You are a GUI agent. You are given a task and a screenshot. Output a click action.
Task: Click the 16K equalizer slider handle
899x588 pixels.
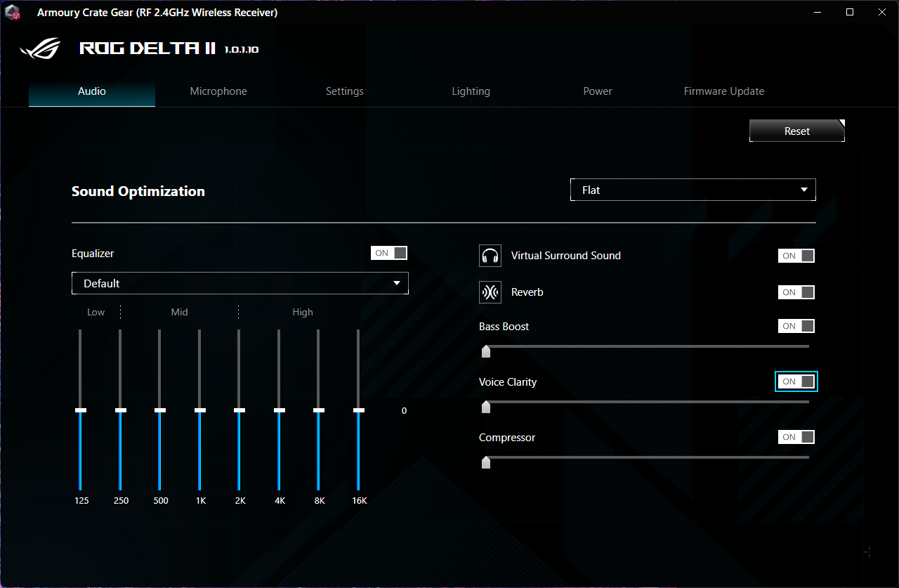(x=359, y=410)
